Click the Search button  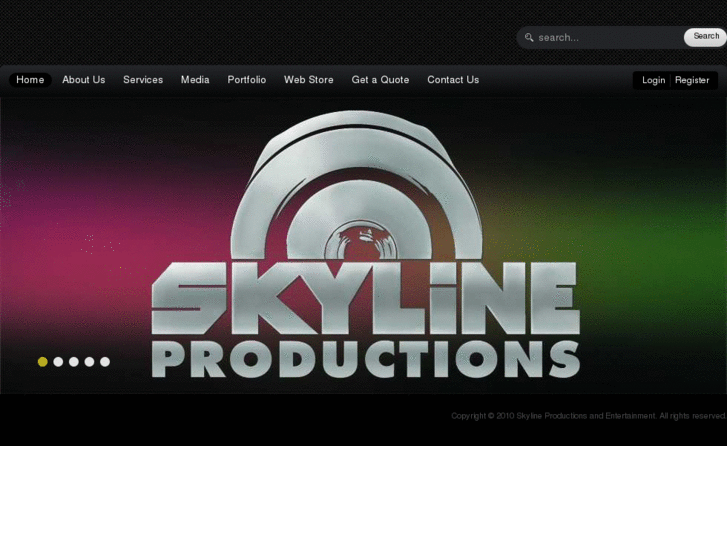(x=706, y=37)
